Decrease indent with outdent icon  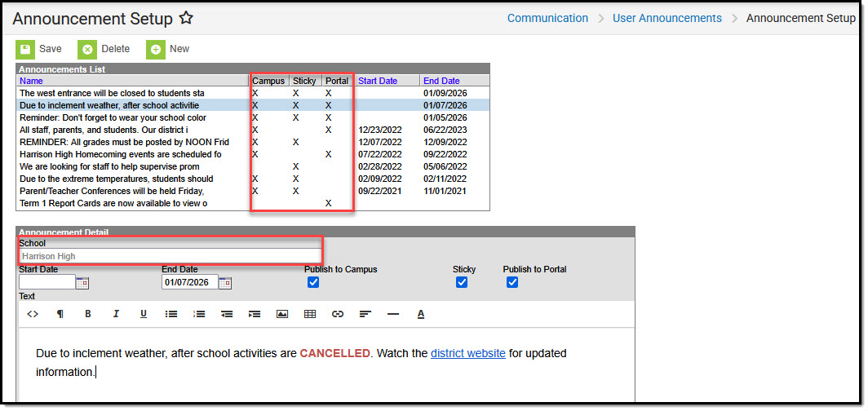[x=227, y=314]
